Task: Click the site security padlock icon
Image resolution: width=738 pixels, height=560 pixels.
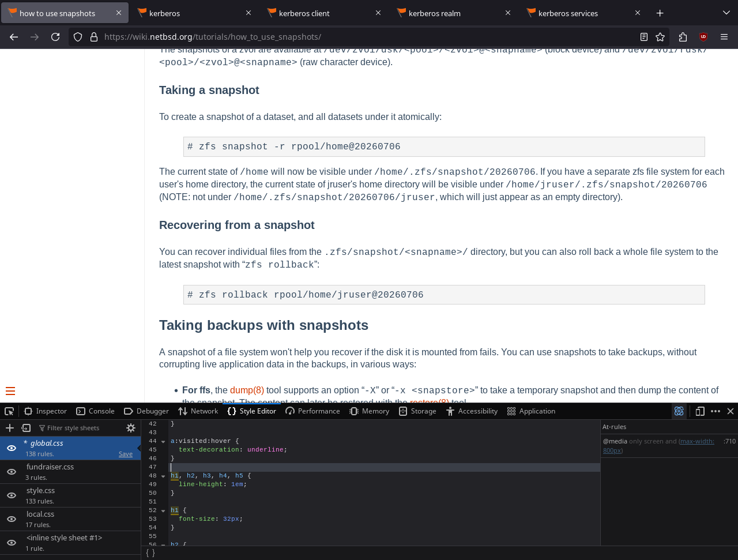Action: tap(94, 37)
